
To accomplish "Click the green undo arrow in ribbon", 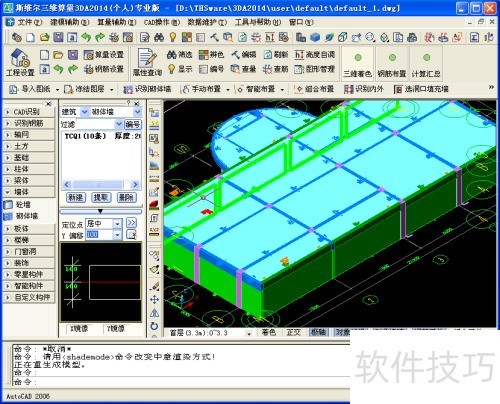I will [59, 69].
